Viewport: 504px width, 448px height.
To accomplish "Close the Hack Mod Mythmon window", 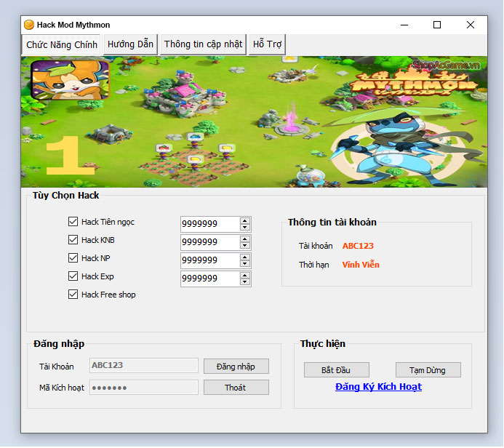I will 471,25.
